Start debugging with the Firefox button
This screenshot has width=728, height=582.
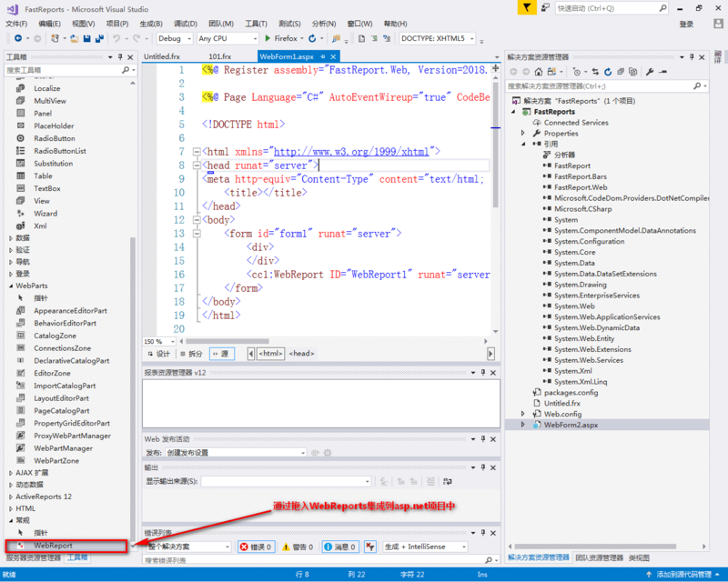pyautogui.click(x=281, y=38)
